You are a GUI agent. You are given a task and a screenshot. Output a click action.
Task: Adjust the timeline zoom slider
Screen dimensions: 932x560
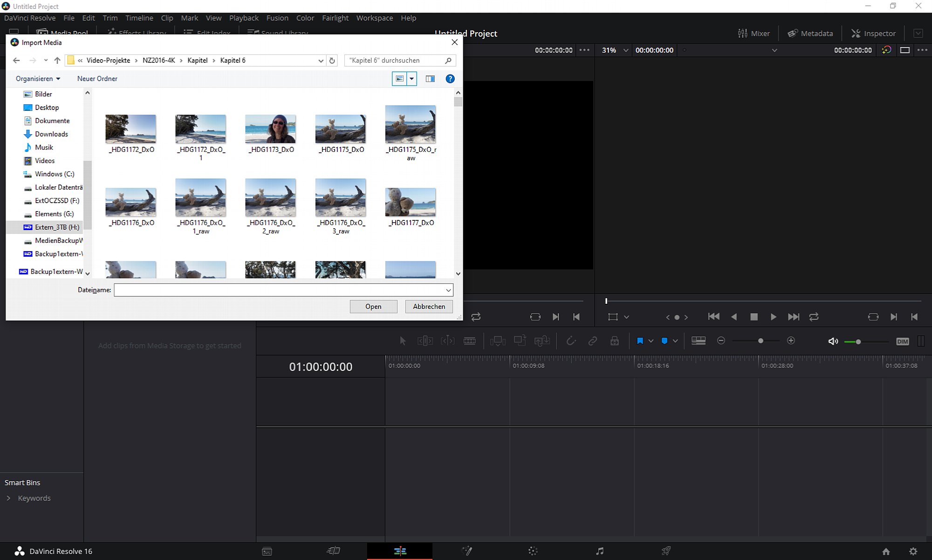(x=761, y=341)
